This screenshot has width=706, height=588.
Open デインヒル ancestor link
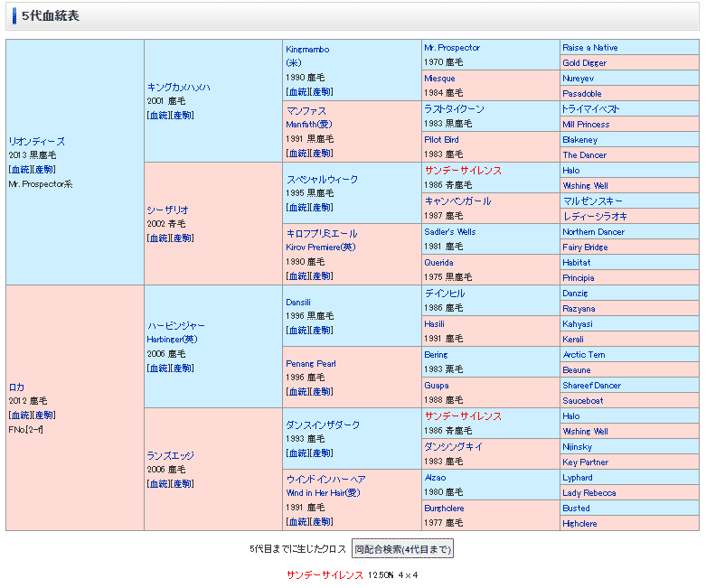[x=445, y=294]
